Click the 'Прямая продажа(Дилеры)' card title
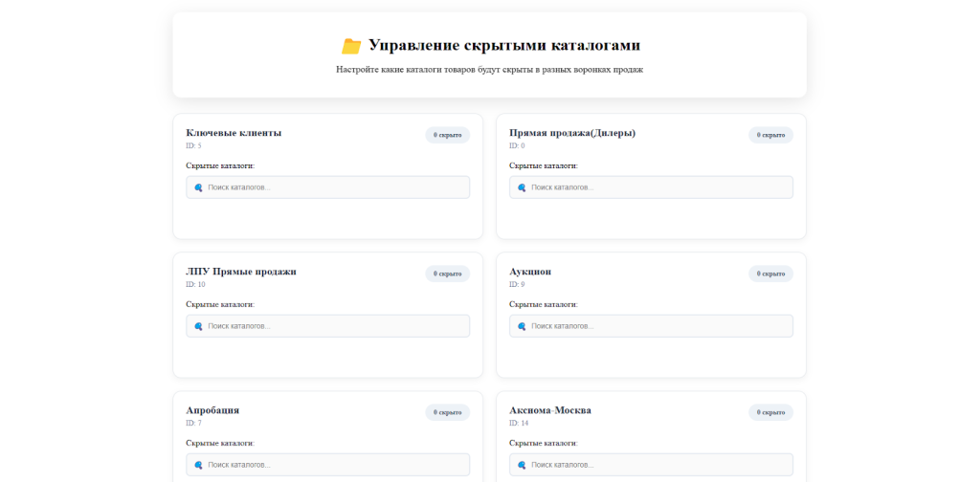Screen dimensions: 980x482 571,133
